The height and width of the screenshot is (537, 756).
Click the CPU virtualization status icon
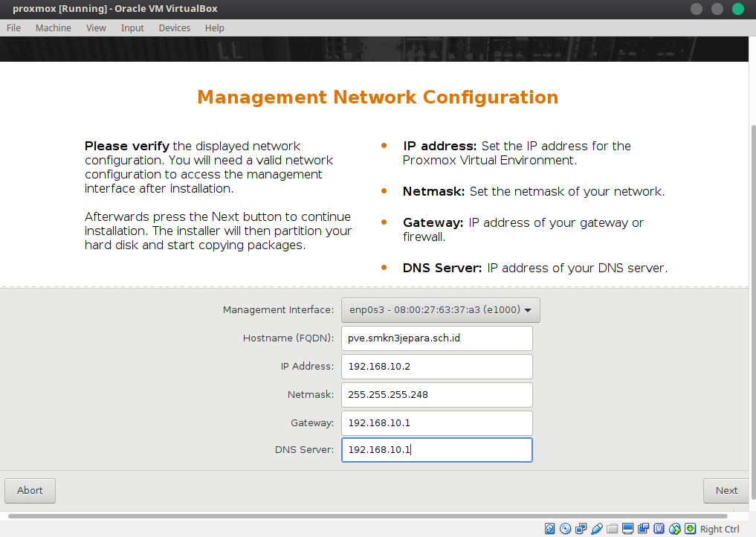coord(659,529)
